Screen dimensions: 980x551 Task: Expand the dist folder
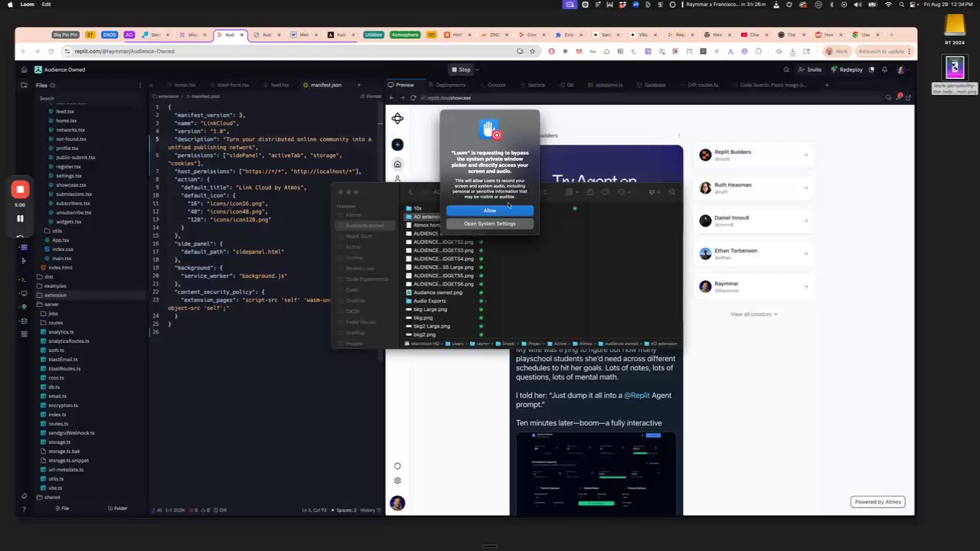(x=48, y=277)
